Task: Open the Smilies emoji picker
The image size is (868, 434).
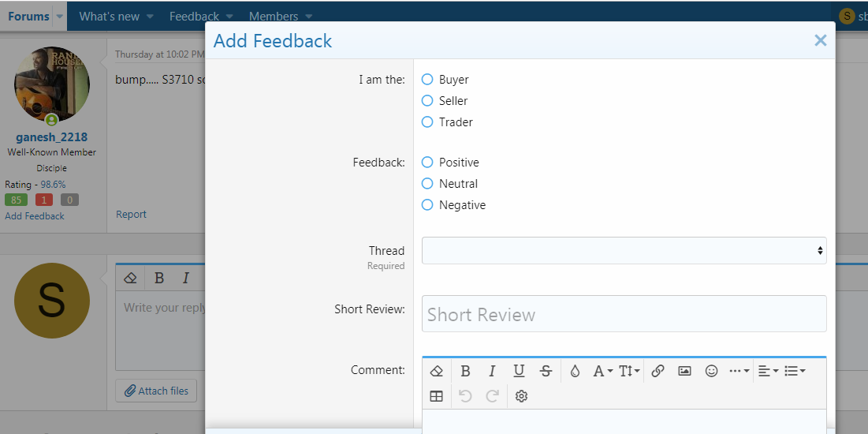Action: 711,371
